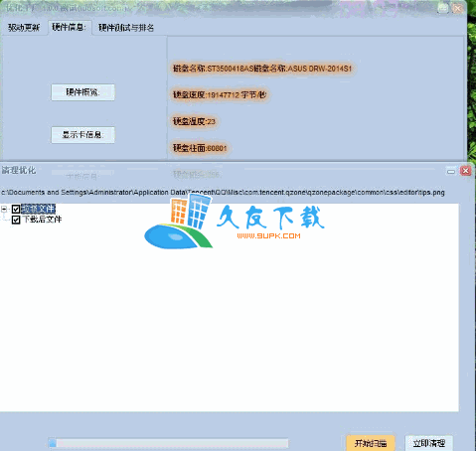Close the main hardware info window
The width and height of the screenshot is (476, 451).
click(457, 8)
